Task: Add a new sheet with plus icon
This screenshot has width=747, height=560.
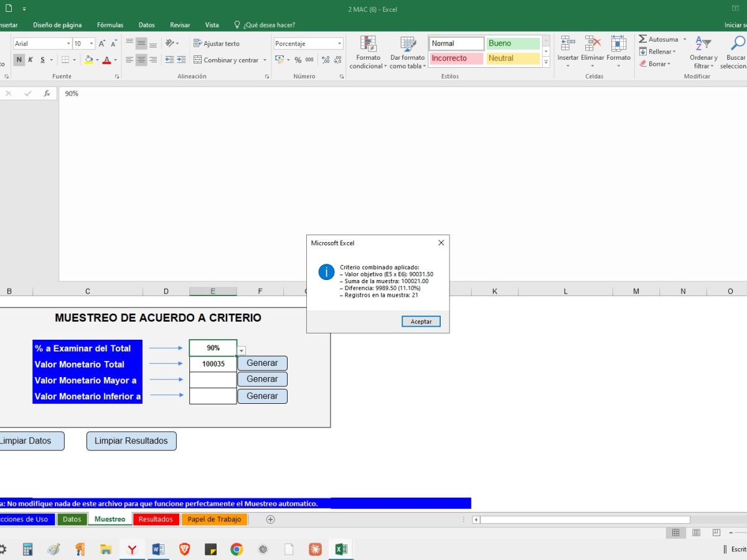Action: (270, 519)
